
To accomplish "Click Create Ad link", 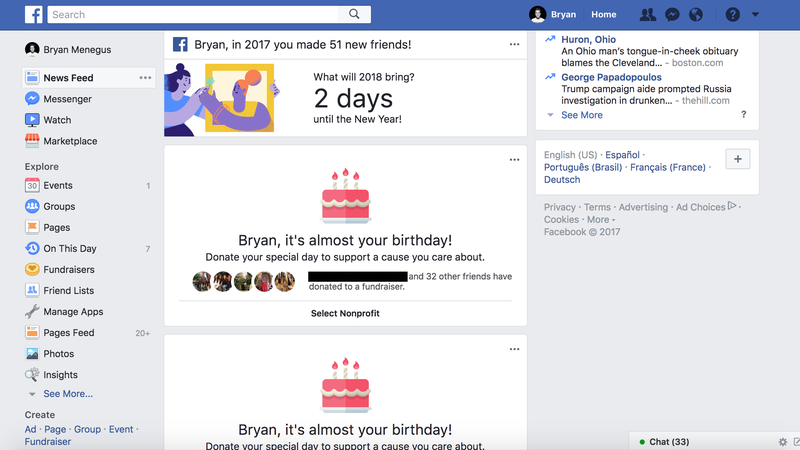I will tap(30, 429).
